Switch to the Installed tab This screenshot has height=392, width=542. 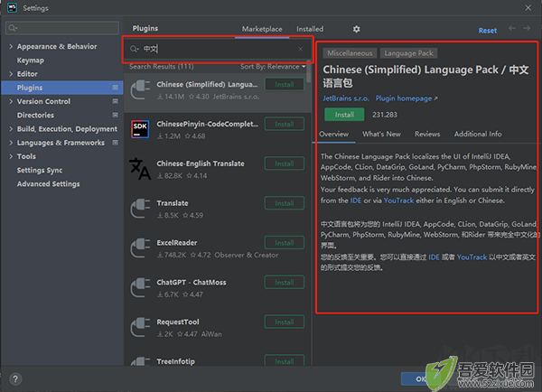click(310, 29)
